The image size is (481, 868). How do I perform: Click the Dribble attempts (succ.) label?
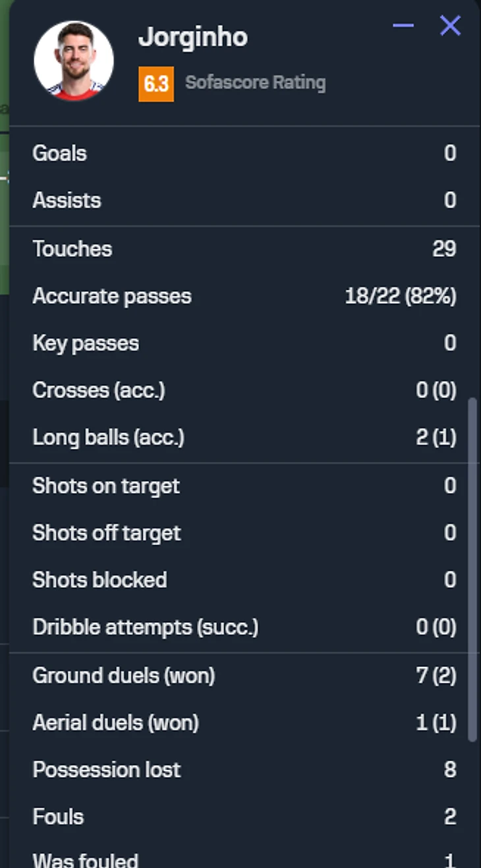click(146, 627)
